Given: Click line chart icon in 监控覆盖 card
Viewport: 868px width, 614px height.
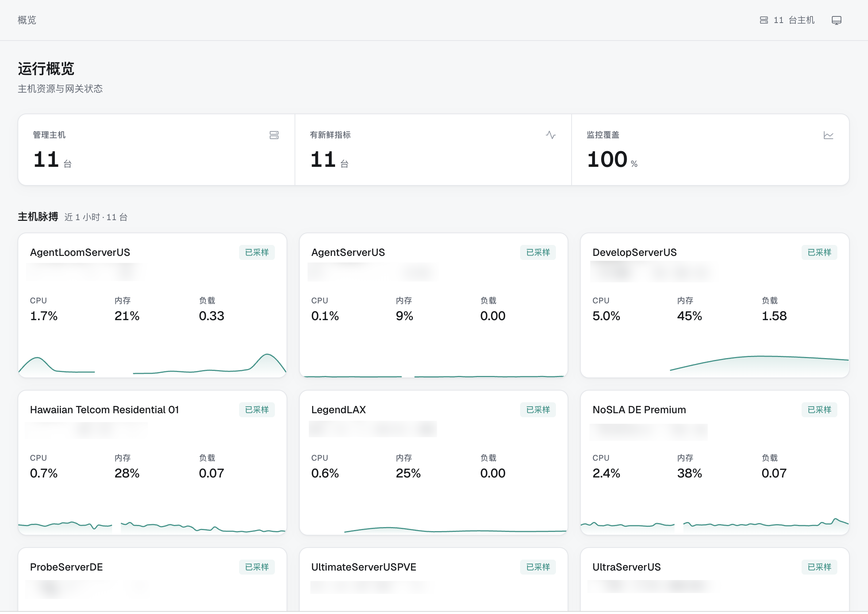Looking at the screenshot, I should tap(828, 135).
